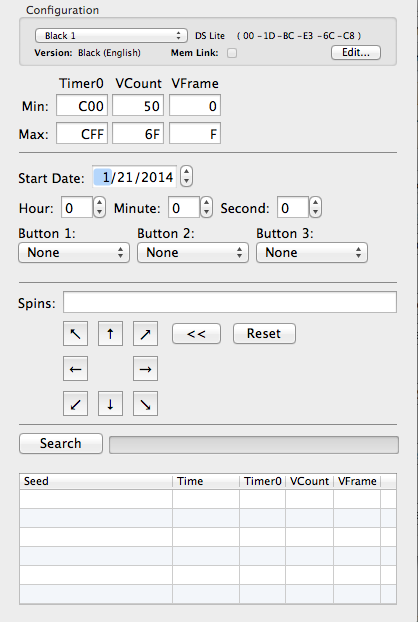Click the down spin arrow button
Viewport: 418px width, 622px height.
[110, 403]
